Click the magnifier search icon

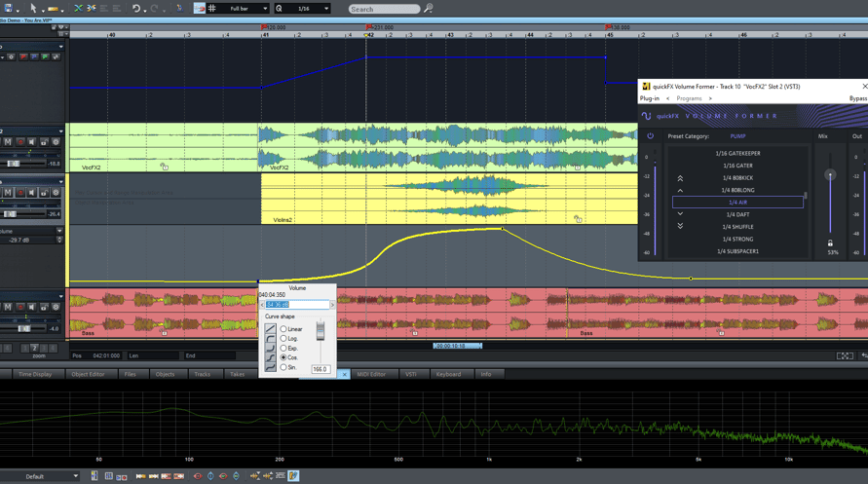click(428, 9)
